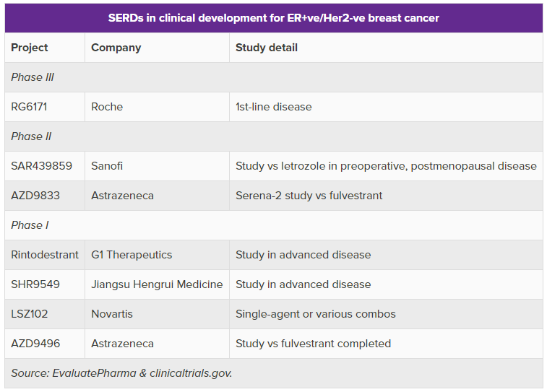
Task: Click the Rintodestrant project cell
Action: pyautogui.click(x=45, y=255)
